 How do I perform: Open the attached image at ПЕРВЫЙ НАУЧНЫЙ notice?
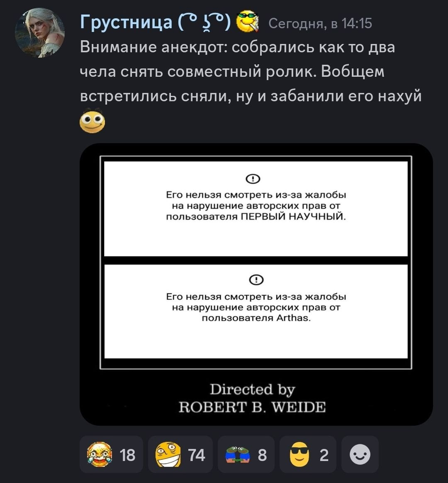[256, 209]
